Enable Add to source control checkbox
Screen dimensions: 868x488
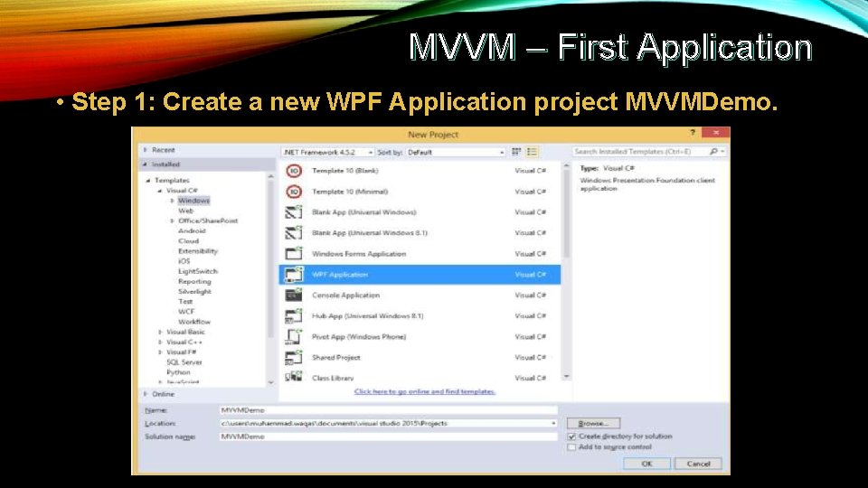[x=571, y=447]
